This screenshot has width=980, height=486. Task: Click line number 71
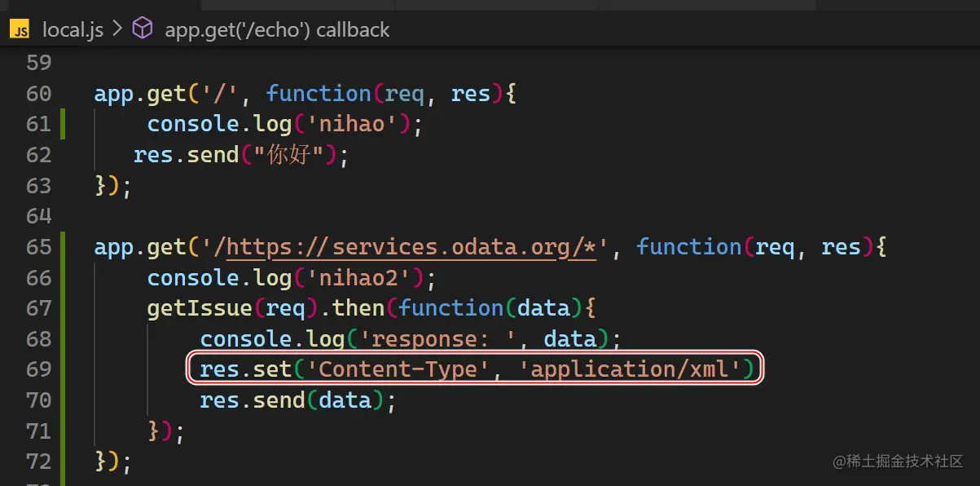click(x=38, y=431)
